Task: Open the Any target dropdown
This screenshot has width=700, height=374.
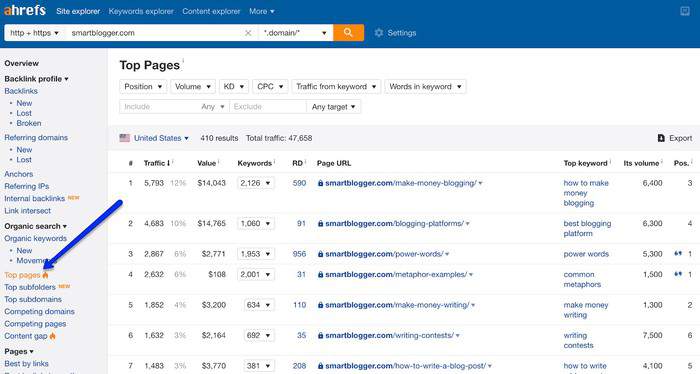Action: tap(333, 107)
